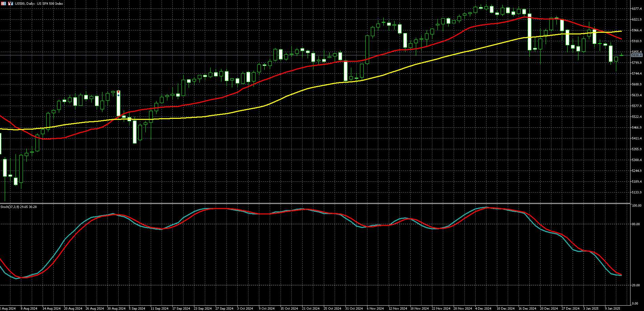Click the 26 Aug 2024 date label
Screen dimensions: 644x311
(x=95, y=309)
